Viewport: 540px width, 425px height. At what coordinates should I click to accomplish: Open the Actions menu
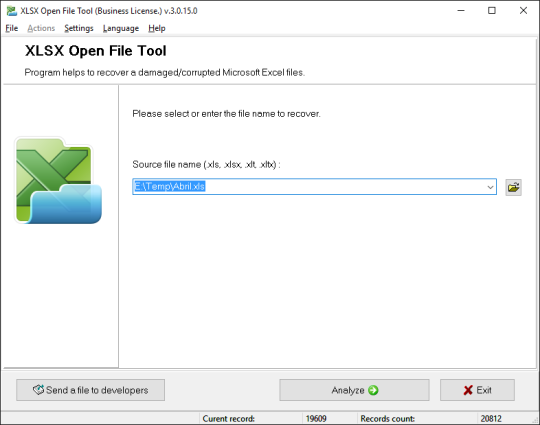click(41, 28)
